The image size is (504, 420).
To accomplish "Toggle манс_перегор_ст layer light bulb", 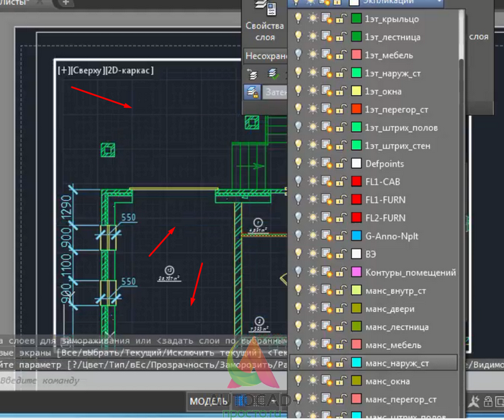I will click(298, 399).
